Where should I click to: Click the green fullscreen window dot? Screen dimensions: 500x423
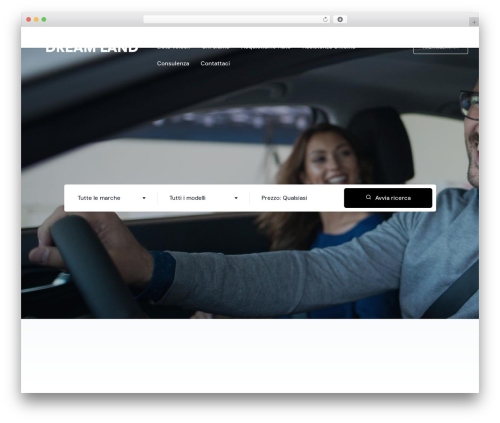coord(44,20)
